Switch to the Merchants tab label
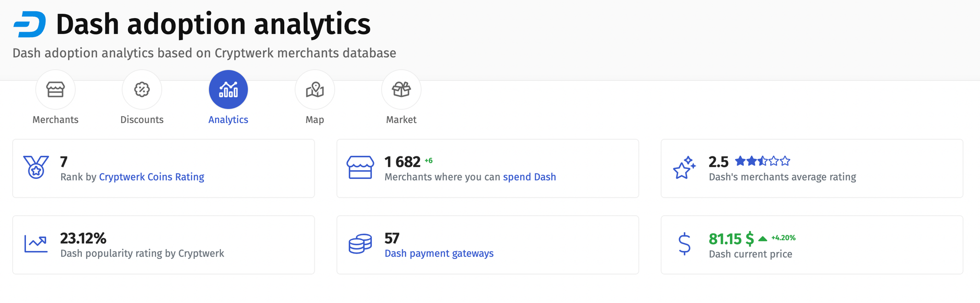Viewport: 980px width, 303px height. point(55,120)
